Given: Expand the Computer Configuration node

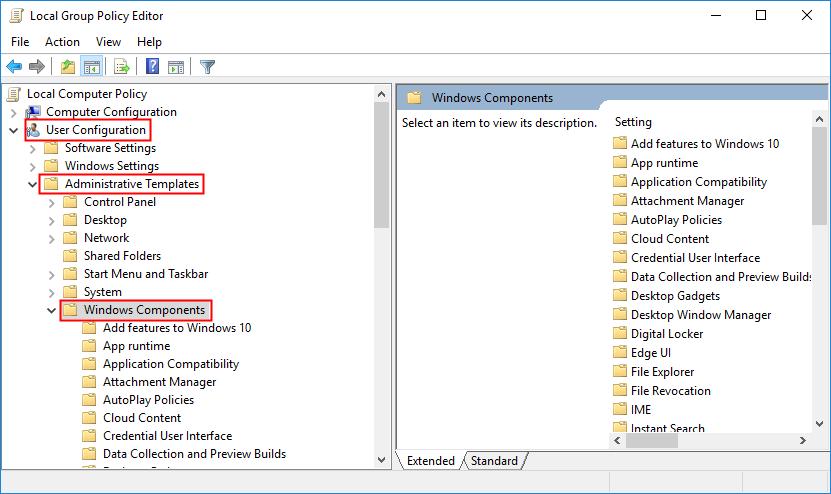Looking at the screenshot, I should [14, 112].
